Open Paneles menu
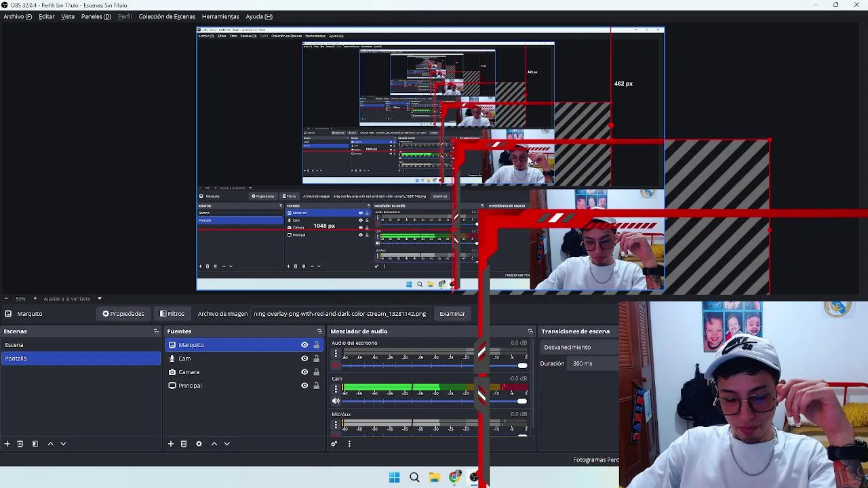The width and height of the screenshot is (868, 488). [x=96, y=16]
